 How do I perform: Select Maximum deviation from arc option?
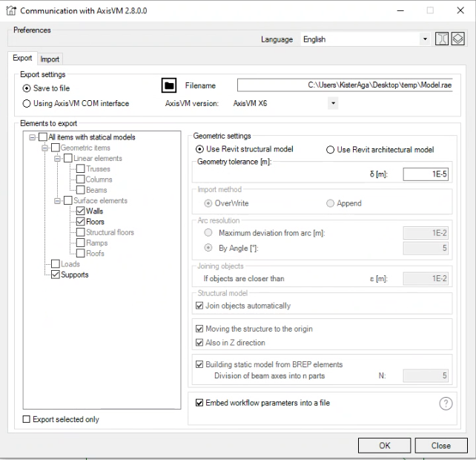click(208, 233)
